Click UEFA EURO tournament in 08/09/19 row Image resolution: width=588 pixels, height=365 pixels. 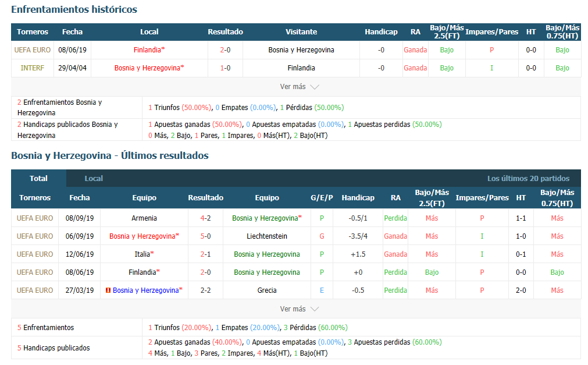(x=35, y=218)
